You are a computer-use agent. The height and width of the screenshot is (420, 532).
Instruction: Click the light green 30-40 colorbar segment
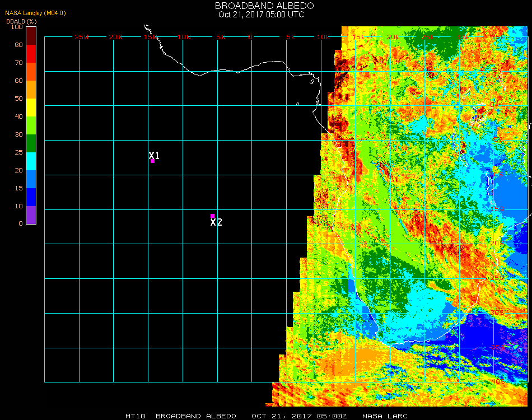coord(31,125)
